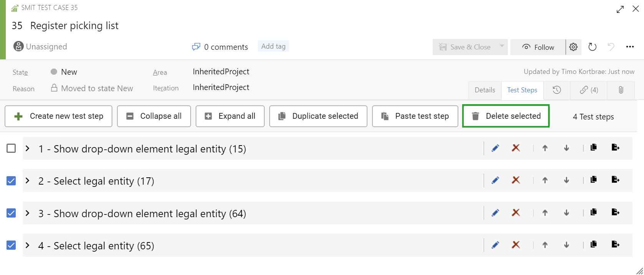Screen dimensions: 644x275
Task: Click the copy icon on step 1 row
Action: 593,147
